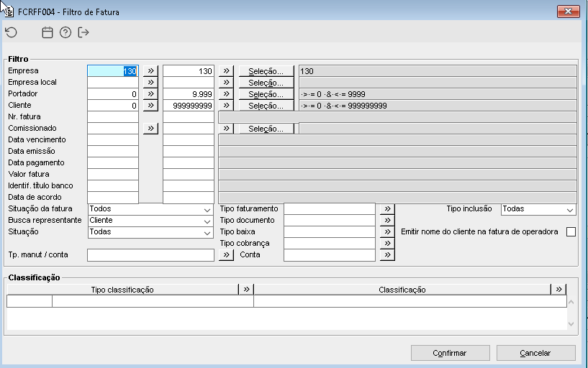Click the Classificação table scroll down arrow
Image resolution: width=588 pixels, height=368 pixels.
tap(571, 324)
